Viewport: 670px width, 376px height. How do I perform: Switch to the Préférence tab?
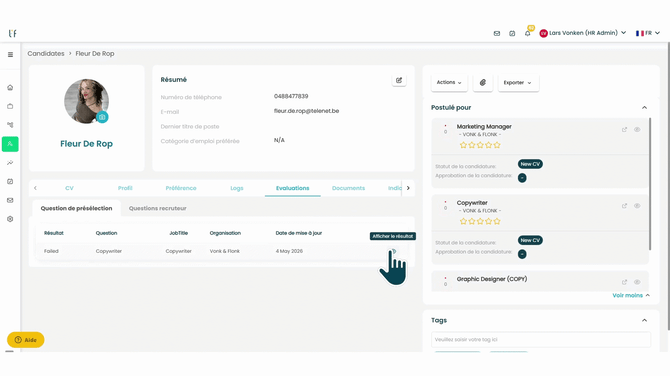(181, 188)
